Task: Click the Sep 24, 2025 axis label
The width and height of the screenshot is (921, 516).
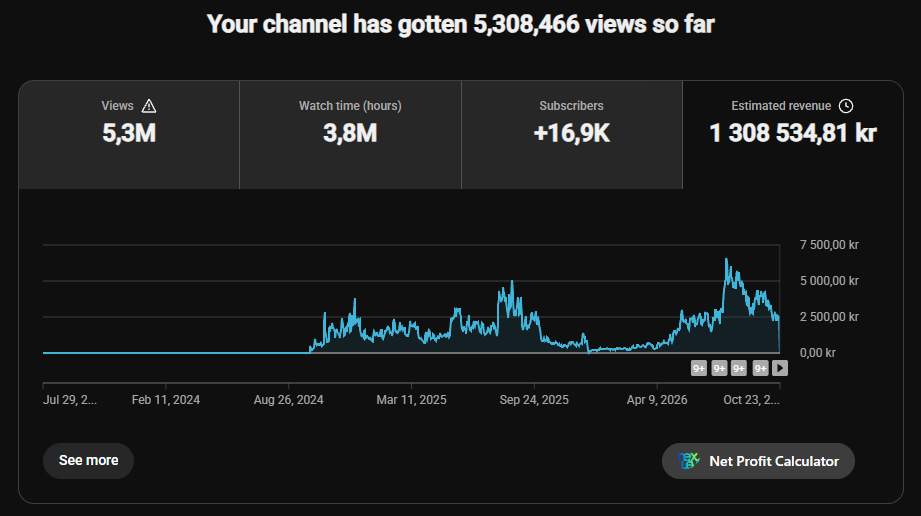Action: [x=534, y=400]
